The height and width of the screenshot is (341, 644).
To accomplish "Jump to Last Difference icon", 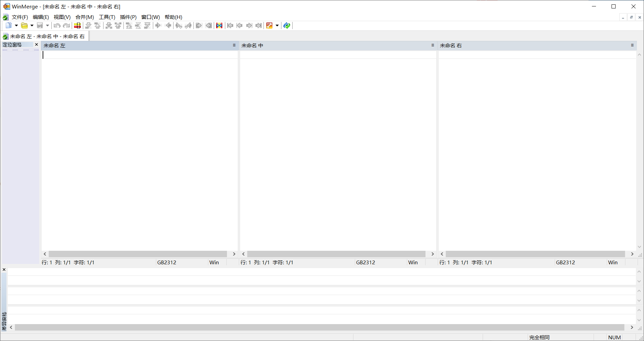I will [147, 25].
